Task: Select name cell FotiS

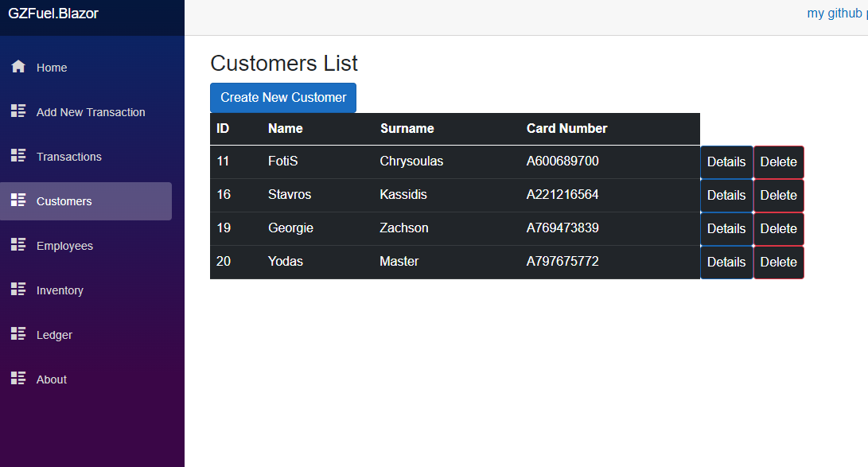Action: coord(283,161)
